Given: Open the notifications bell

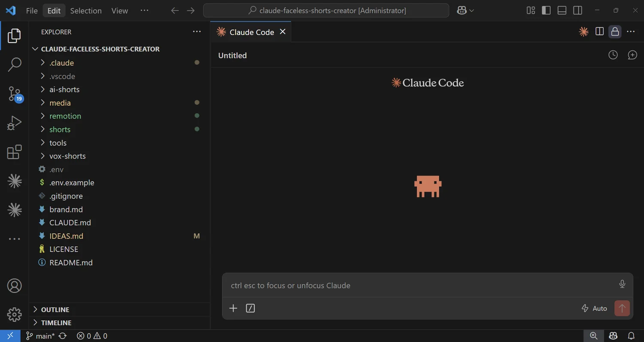Looking at the screenshot, I should click(632, 336).
